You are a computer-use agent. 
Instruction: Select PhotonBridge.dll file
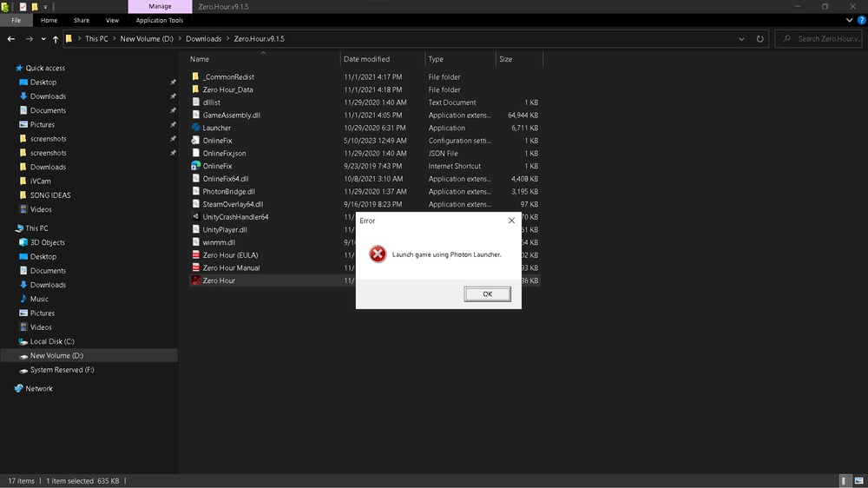coord(228,192)
